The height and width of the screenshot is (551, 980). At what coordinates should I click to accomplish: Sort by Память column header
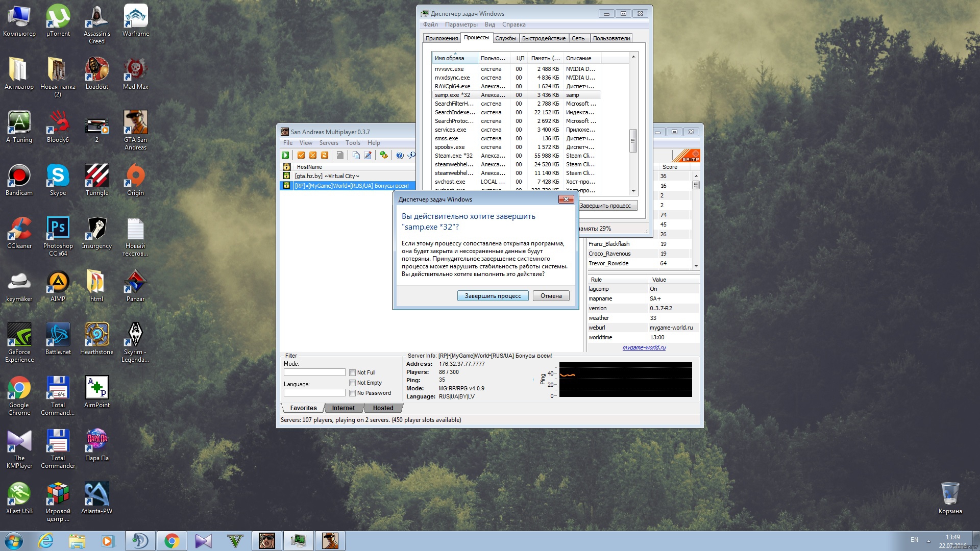(545, 58)
